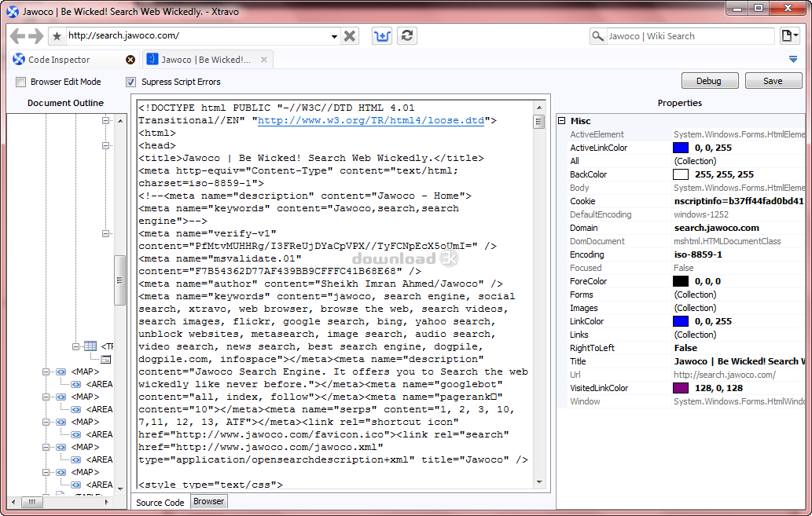Click the Properties panel heading
Screen dimensions: 812x516
coord(679,103)
